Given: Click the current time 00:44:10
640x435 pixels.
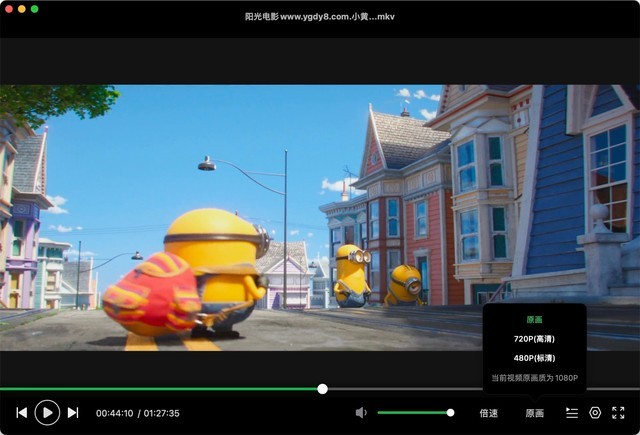Looking at the screenshot, I should (x=114, y=413).
